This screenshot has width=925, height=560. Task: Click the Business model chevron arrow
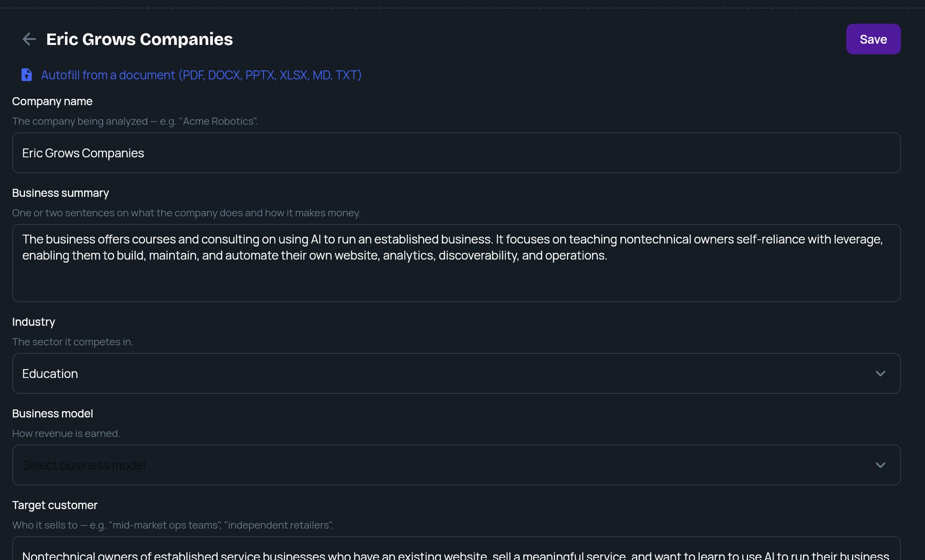click(x=880, y=465)
